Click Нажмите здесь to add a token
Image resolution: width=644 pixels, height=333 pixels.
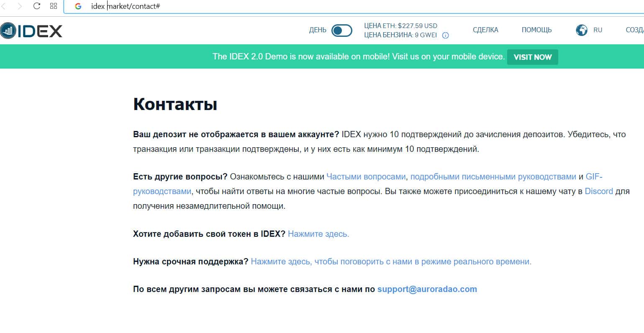[318, 234]
